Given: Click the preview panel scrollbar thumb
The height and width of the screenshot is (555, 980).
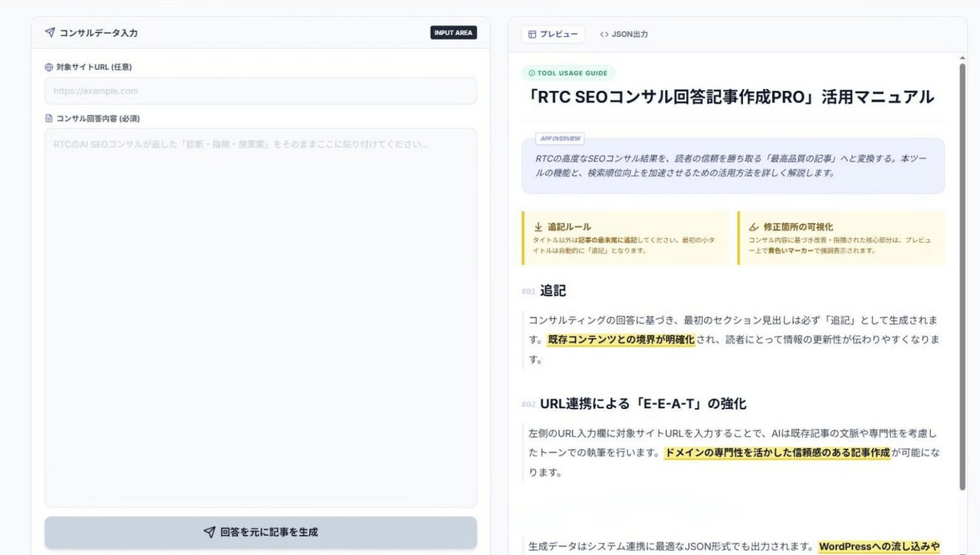Looking at the screenshot, I should (x=962, y=273).
